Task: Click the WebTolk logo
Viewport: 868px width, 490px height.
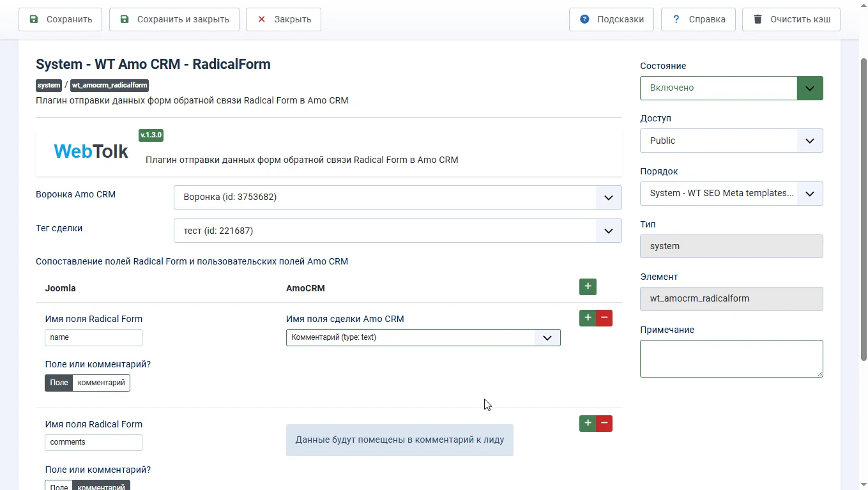Action: (x=91, y=151)
